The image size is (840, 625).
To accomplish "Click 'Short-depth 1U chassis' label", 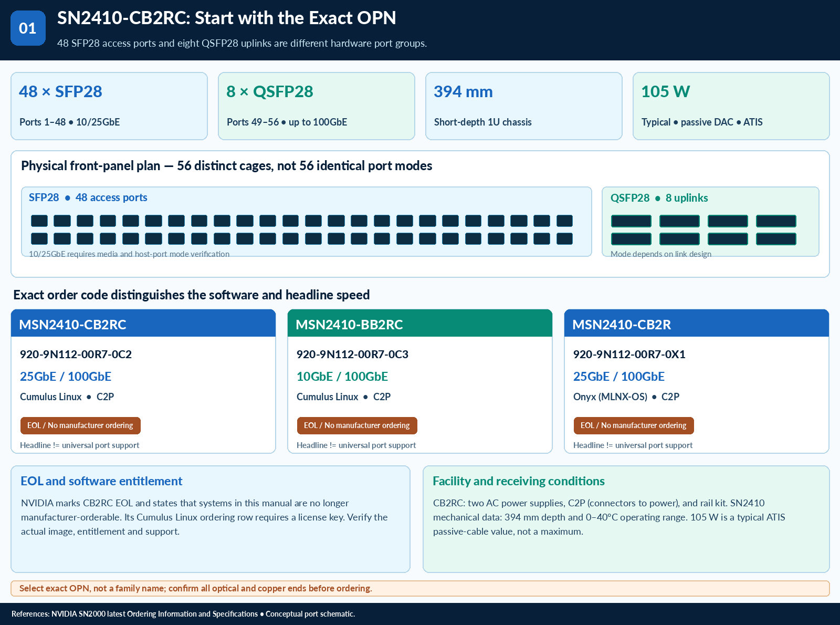I will pos(483,122).
